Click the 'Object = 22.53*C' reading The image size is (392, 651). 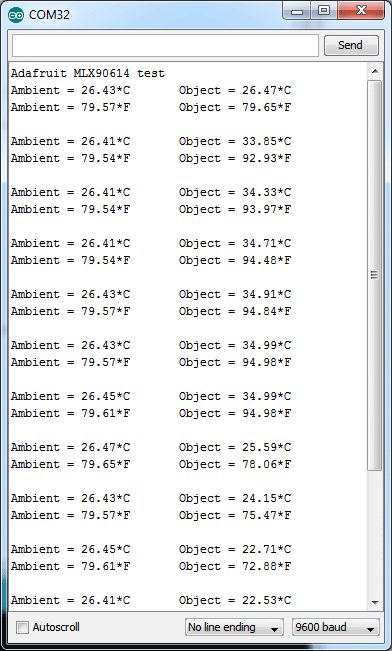(235, 600)
